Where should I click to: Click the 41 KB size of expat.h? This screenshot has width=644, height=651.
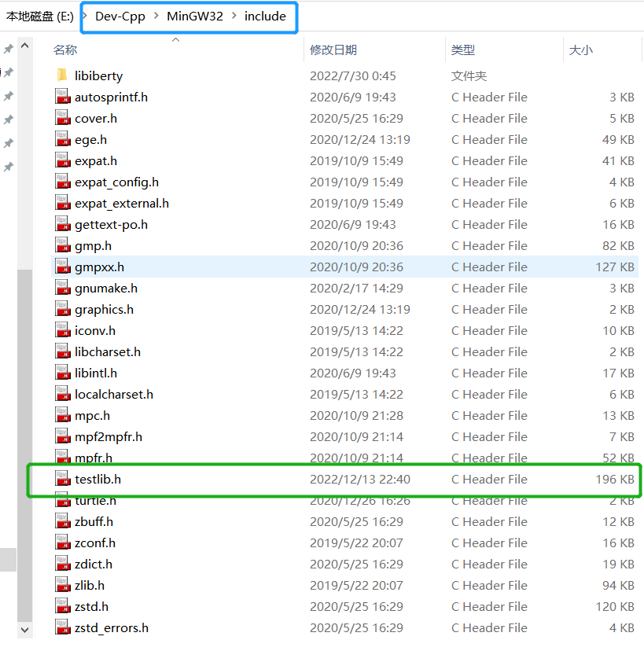coord(618,160)
